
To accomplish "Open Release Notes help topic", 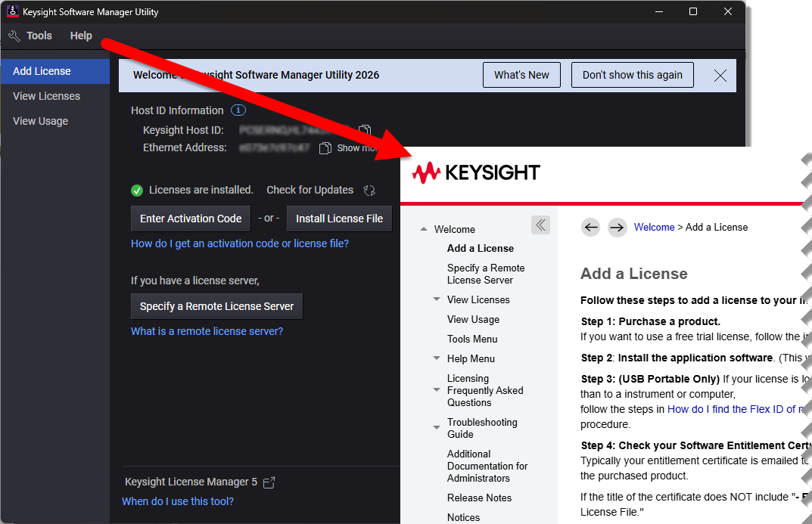I will tap(480, 498).
